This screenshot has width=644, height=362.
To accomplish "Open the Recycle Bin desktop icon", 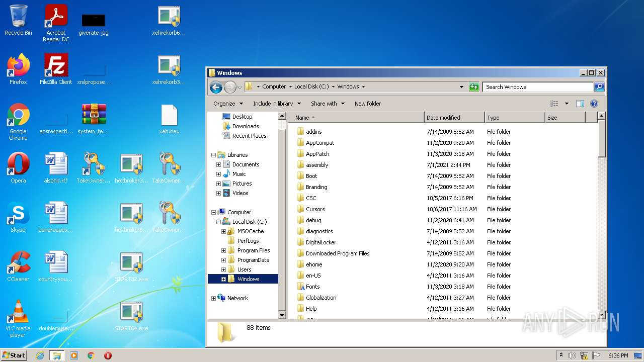I will [x=18, y=20].
